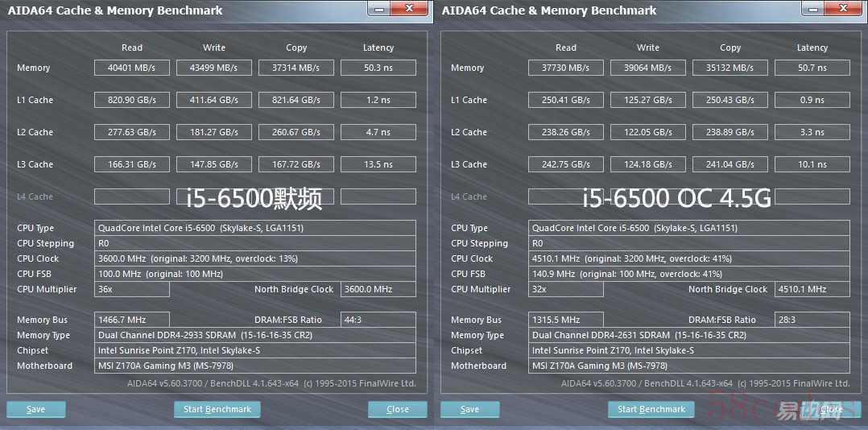
Task: Start Benchmark in the left i5-6500 window
Action: tap(217, 410)
